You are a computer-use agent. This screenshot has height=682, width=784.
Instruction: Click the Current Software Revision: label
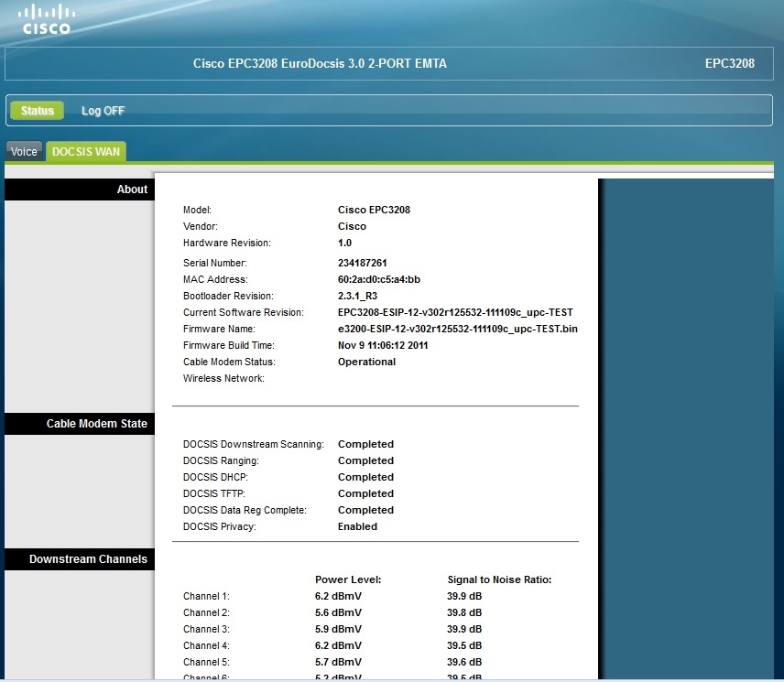click(244, 312)
